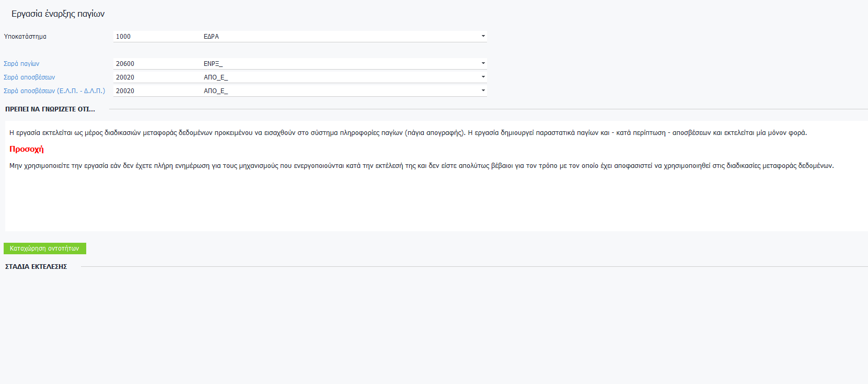Viewport: 868px width, 384px height.
Task: Click the ΠΡΕΠΕΙ ΝΑ ΓΝΩΡΙΖΕΤΕ ΟΤΙ... section header
Action: click(50, 109)
